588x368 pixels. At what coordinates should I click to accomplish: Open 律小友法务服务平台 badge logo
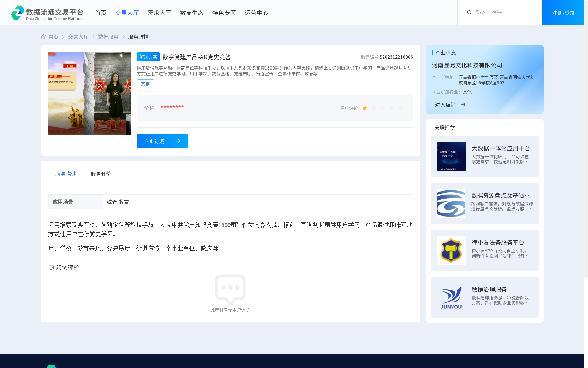tap(451, 251)
